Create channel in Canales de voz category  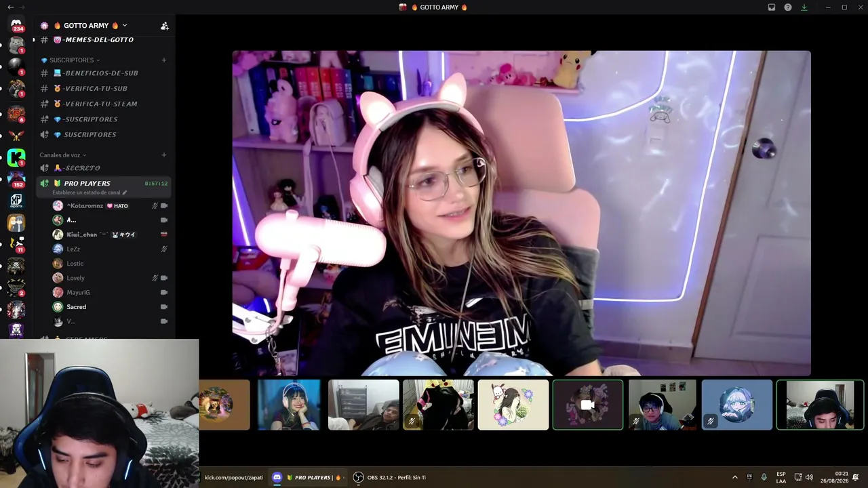(164, 155)
